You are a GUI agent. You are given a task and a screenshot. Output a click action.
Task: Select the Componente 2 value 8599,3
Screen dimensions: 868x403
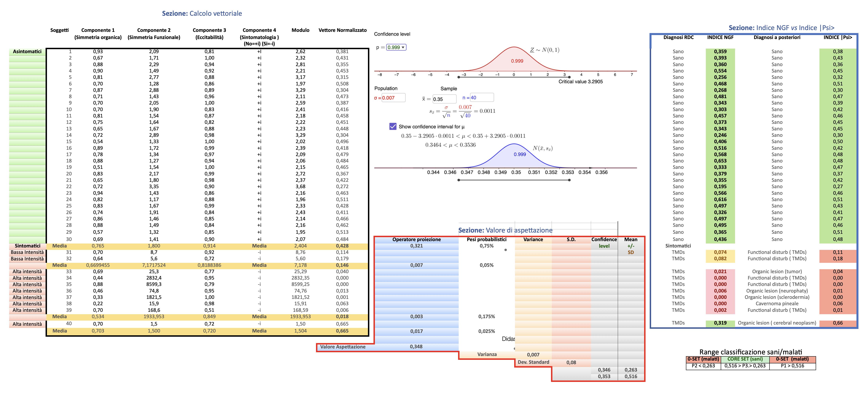(154, 284)
